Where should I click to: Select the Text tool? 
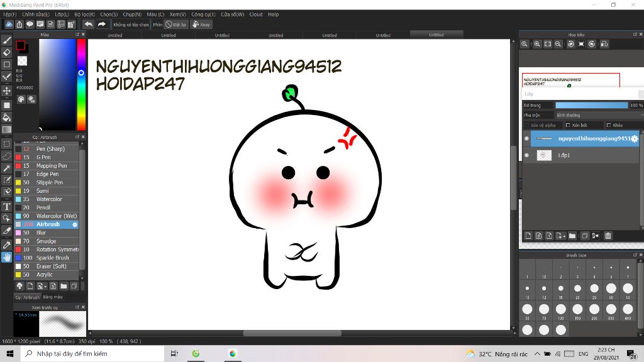[x=6, y=206]
